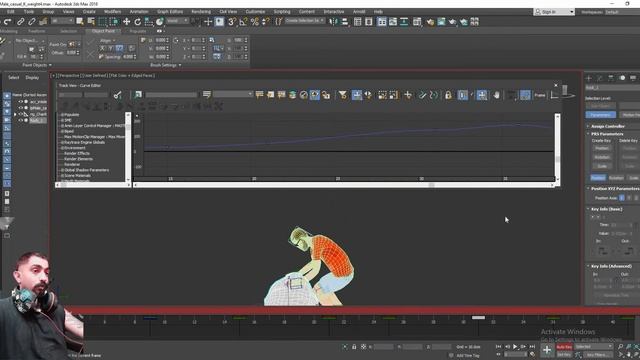
Task: Select Render Elements in Curve Editor tree
Action: (78, 159)
